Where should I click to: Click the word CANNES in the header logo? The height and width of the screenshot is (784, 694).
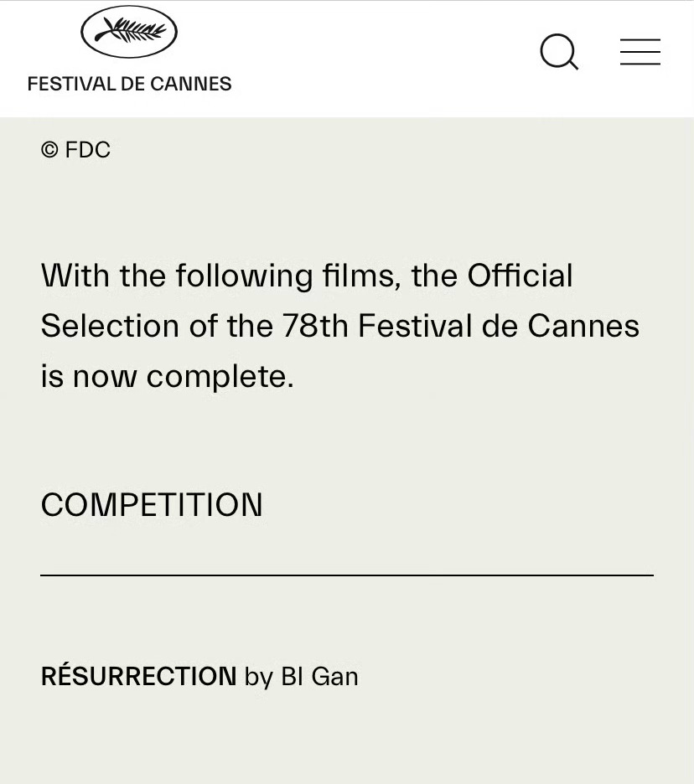tap(190, 84)
